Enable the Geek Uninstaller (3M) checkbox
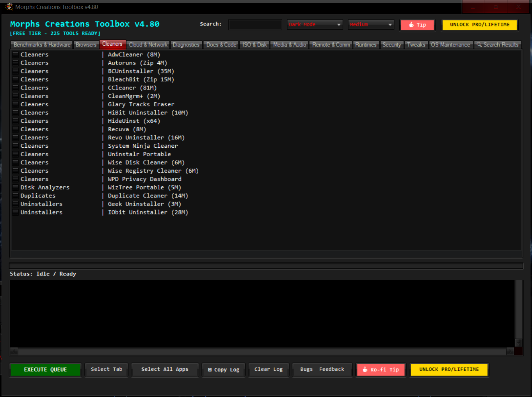 pyautogui.click(x=16, y=204)
